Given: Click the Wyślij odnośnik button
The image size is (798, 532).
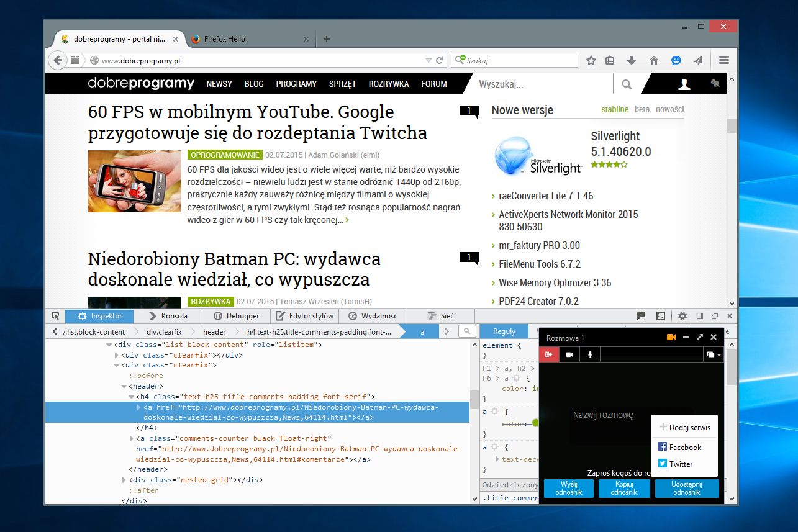Looking at the screenshot, I should [x=569, y=488].
